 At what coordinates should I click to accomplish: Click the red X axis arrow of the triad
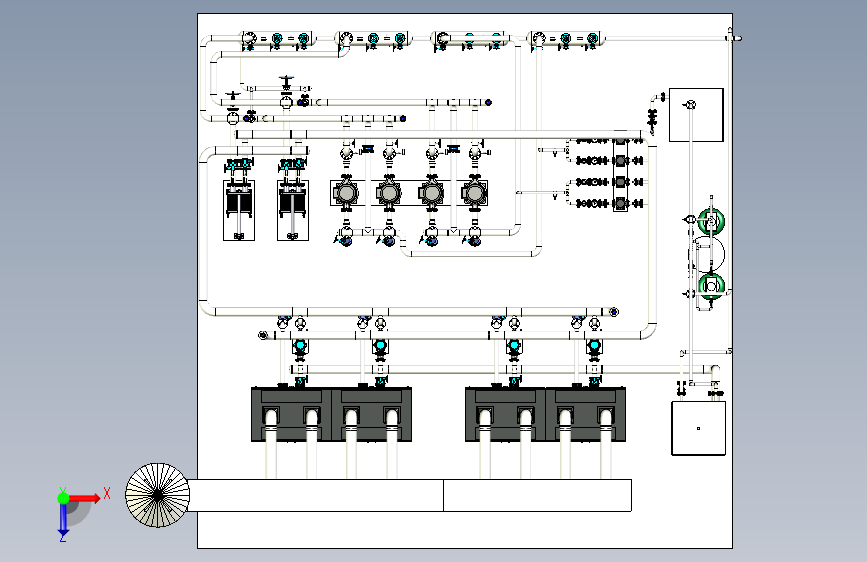(86, 498)
